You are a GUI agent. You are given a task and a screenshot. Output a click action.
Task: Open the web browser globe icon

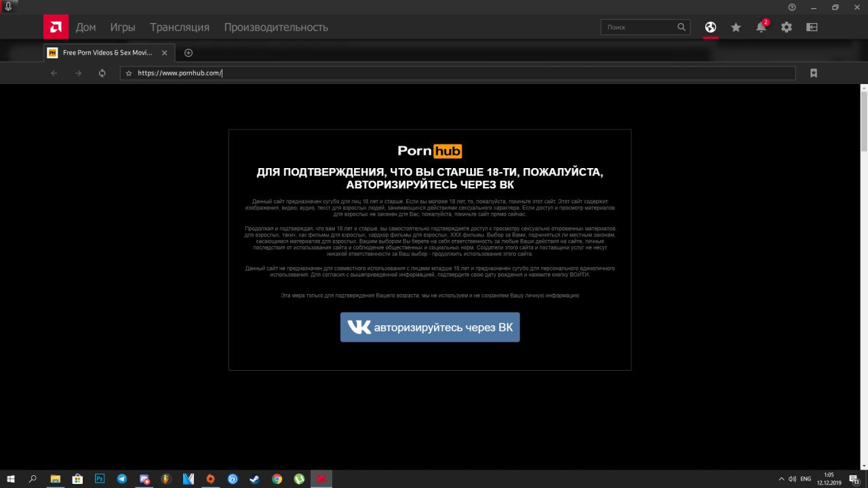point(710,27)
